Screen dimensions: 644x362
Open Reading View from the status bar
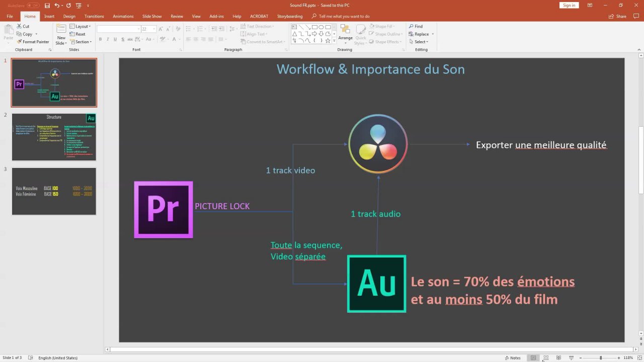558,358
